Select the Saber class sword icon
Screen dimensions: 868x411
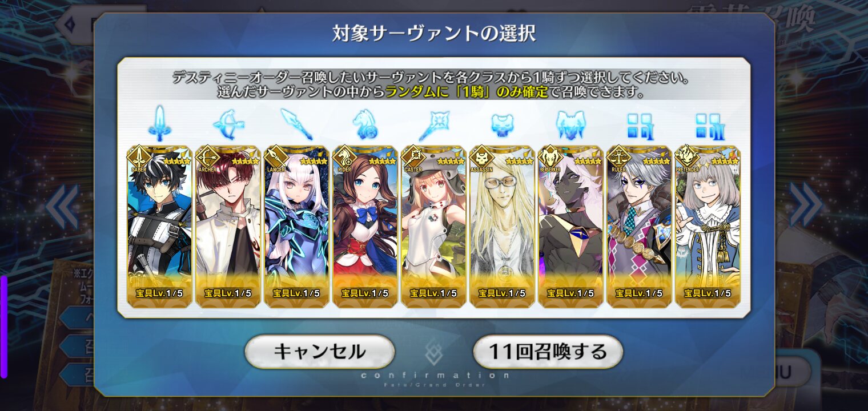pyautogui.click(x=159, y=123)
